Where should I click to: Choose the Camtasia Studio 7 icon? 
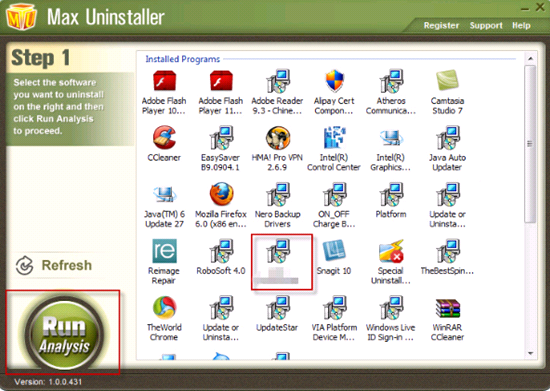pos(447,80)
